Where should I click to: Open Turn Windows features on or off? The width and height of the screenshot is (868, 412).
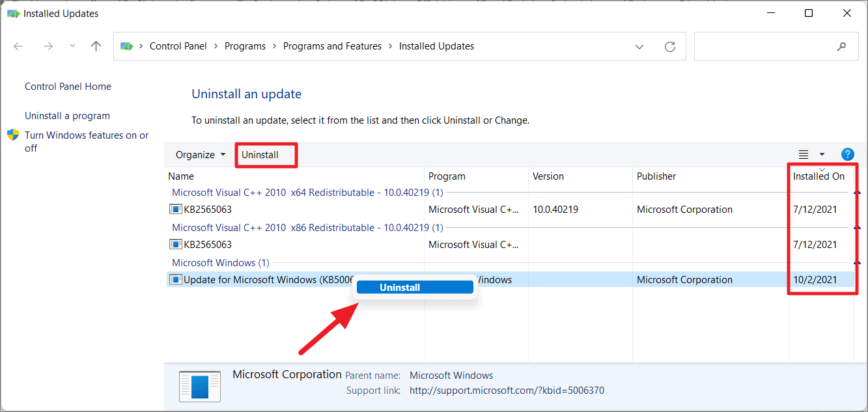point(87,141)
